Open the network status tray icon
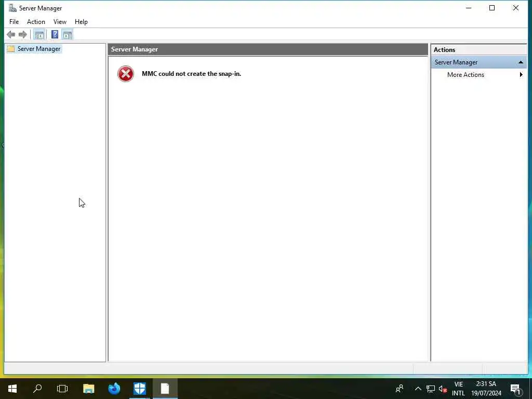 [x=431, y=389]
